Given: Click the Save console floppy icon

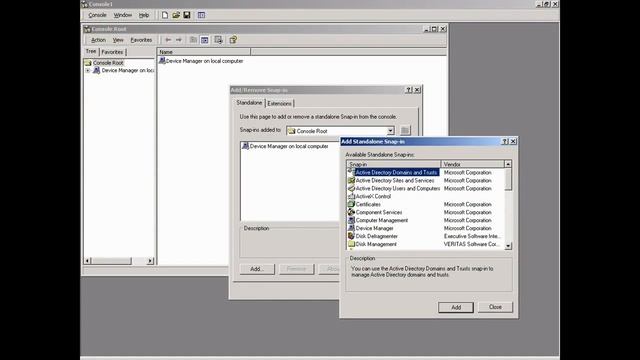Looking at the screenshot, I should click(x=187, y=15).
